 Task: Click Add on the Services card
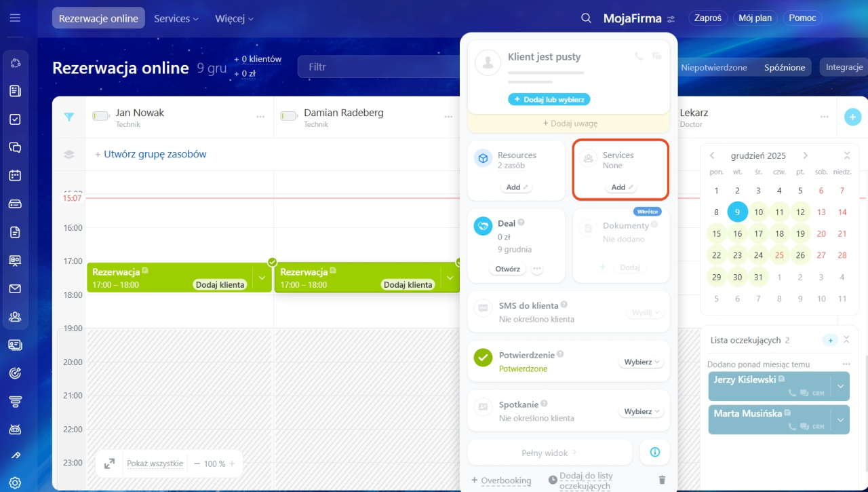coord(621,187)
